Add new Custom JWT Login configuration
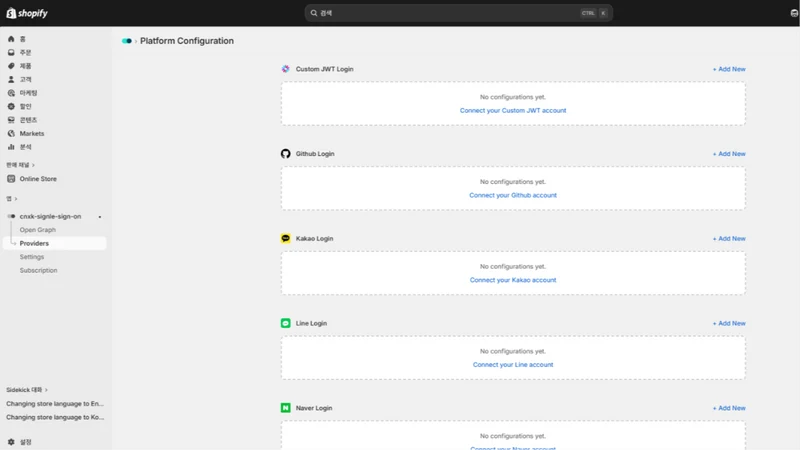 pos(729,69)
